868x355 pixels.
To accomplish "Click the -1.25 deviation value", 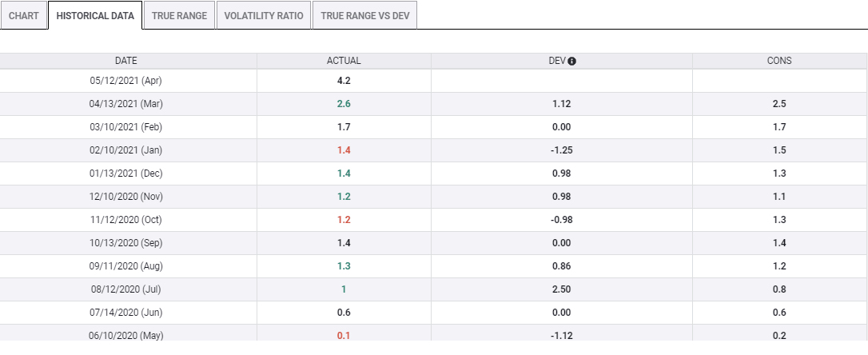I will coord(562,150).
